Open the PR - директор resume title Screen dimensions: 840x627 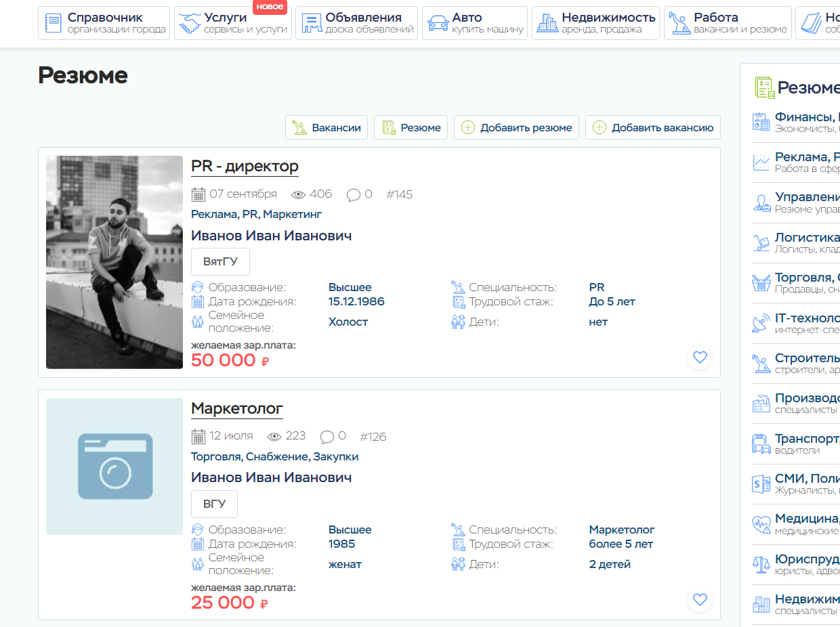(245, 166)
